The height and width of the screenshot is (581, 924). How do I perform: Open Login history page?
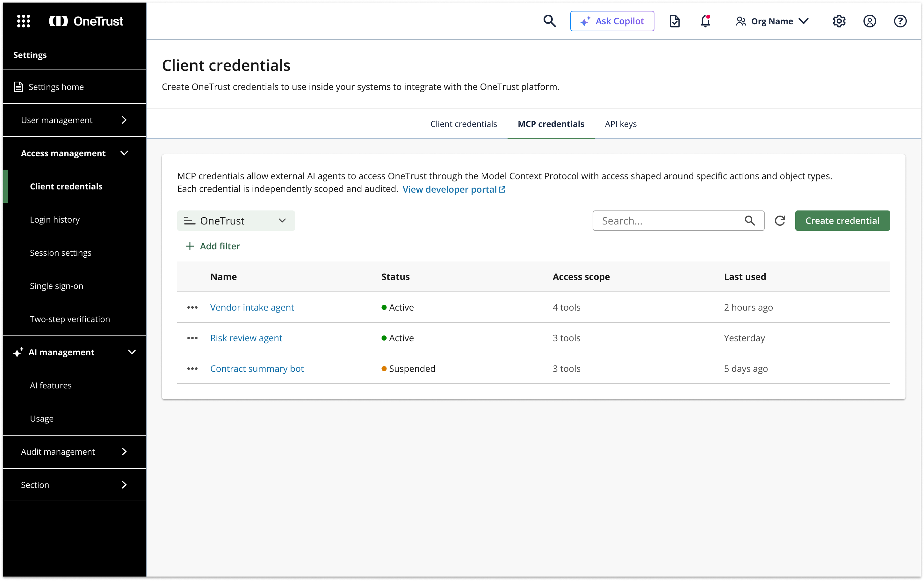click(x=75, y=220)
